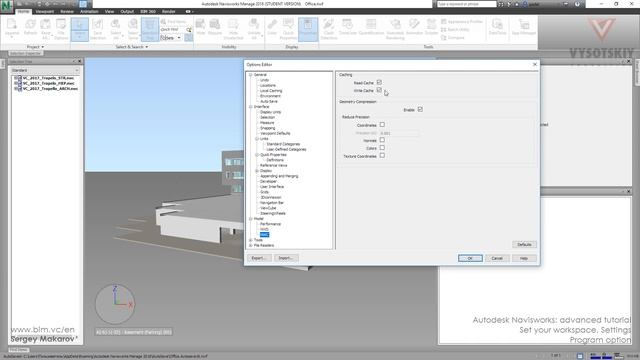Open the Animator tool

(414, 27)
